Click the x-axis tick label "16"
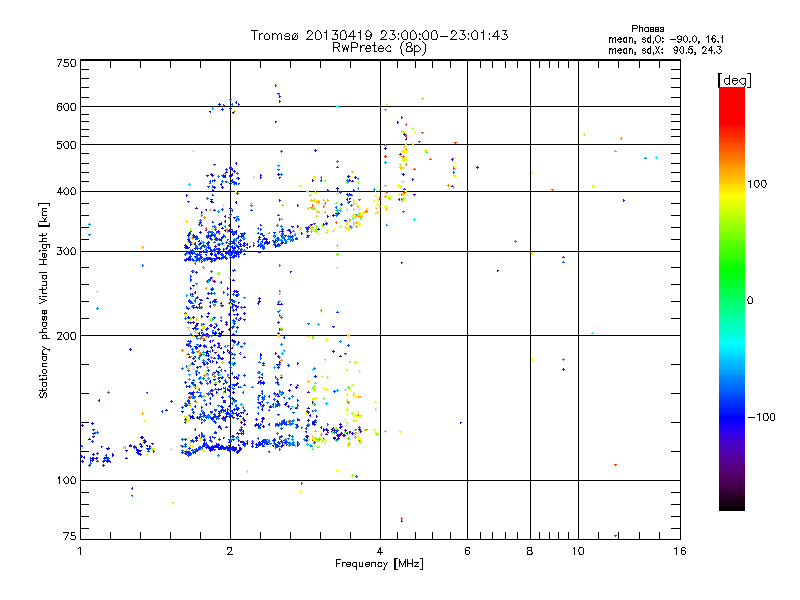This screenshot has width=800, height=600. [x=680, y=551]
